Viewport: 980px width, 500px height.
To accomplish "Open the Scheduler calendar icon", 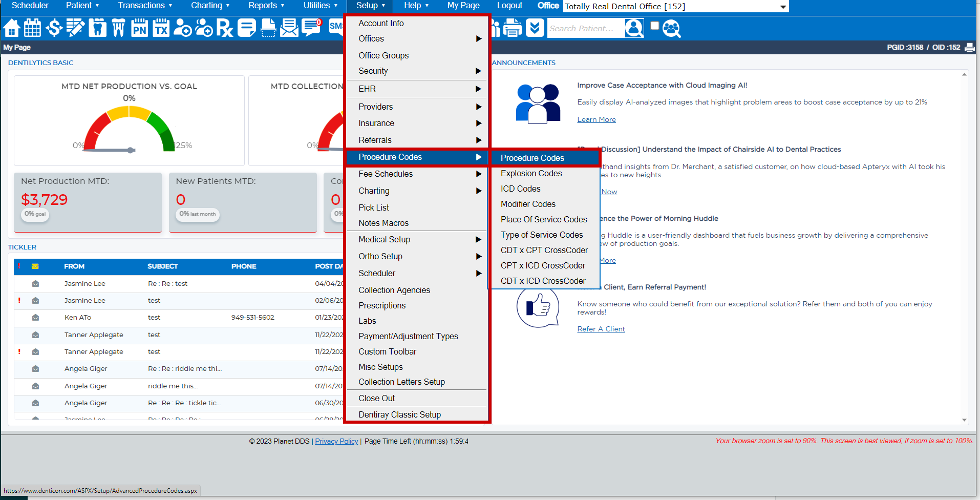I will coord(33,28).
